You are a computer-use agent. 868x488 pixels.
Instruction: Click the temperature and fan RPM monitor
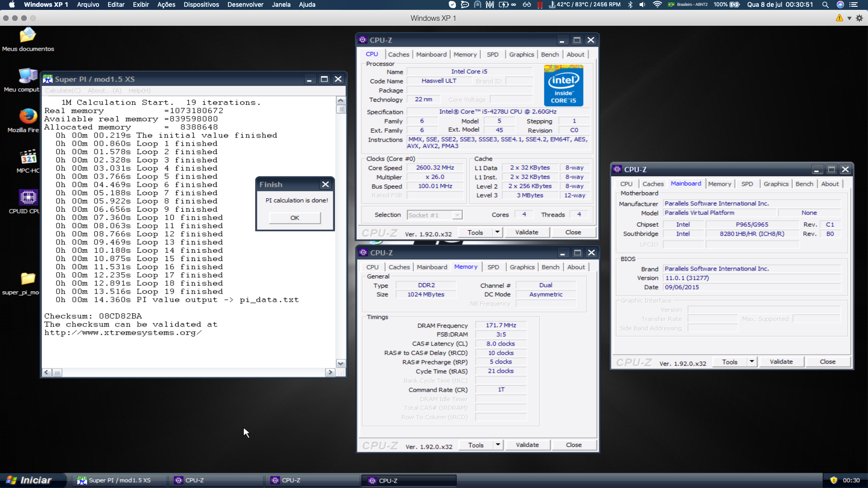click(x=584, y=5)
